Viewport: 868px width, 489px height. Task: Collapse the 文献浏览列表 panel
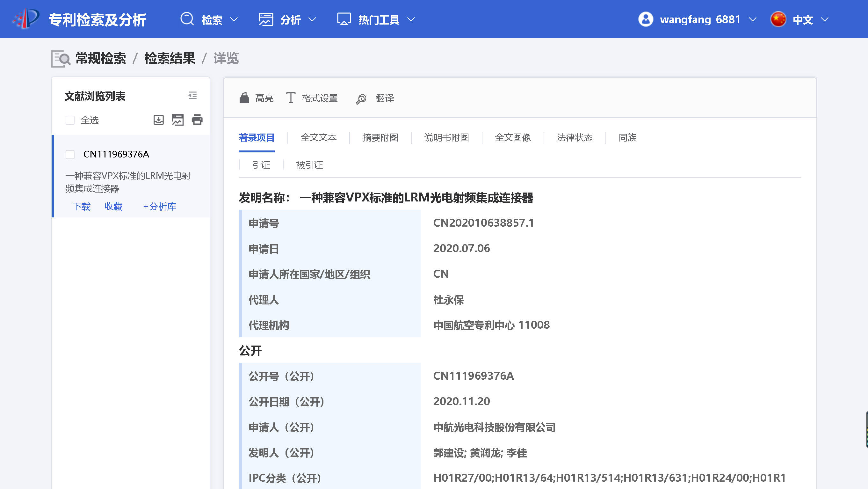192,96
